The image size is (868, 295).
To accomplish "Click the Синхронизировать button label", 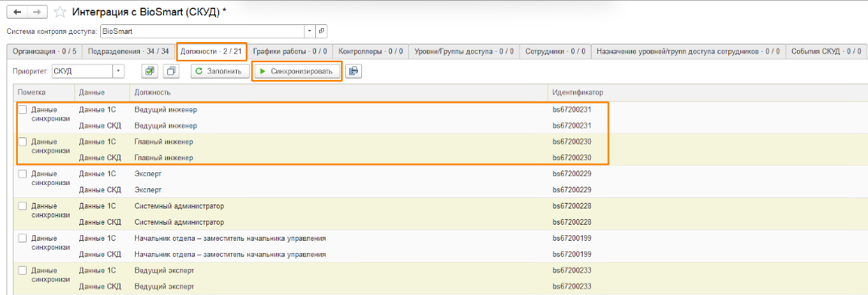I will click(x=301, y=71).
